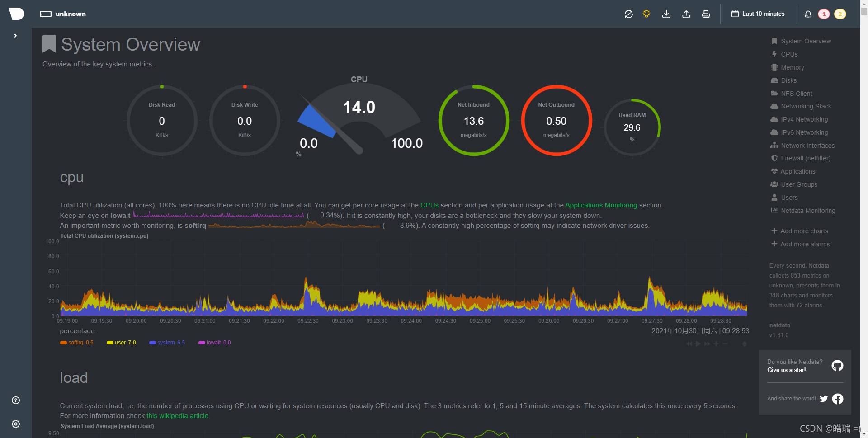Click the yellow warning alarm badge showing 2
Viewport: 868px width, 438px height.
coord(840,14)
